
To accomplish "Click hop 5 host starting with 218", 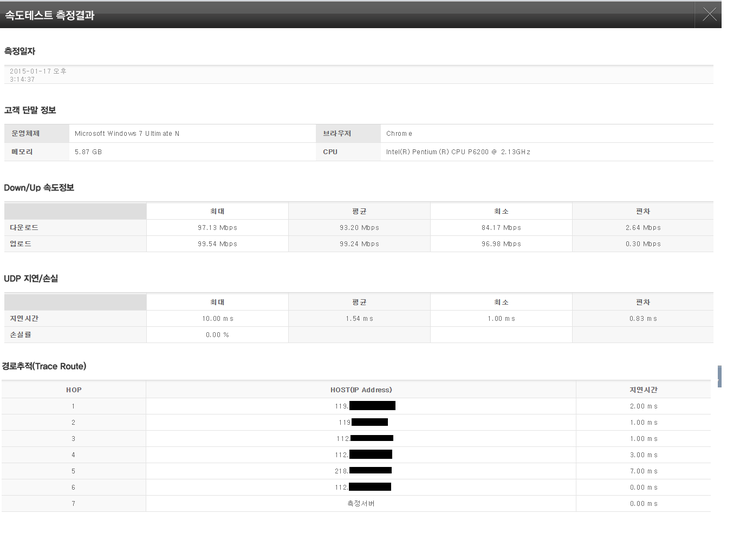I will click(x=363, y=471).
